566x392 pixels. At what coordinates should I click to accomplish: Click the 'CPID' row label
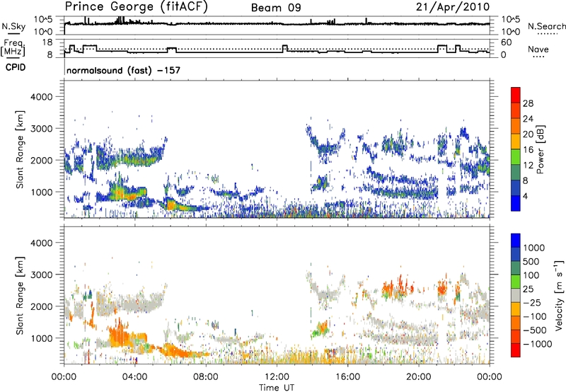pyautogui.click(x=16, y=67)
